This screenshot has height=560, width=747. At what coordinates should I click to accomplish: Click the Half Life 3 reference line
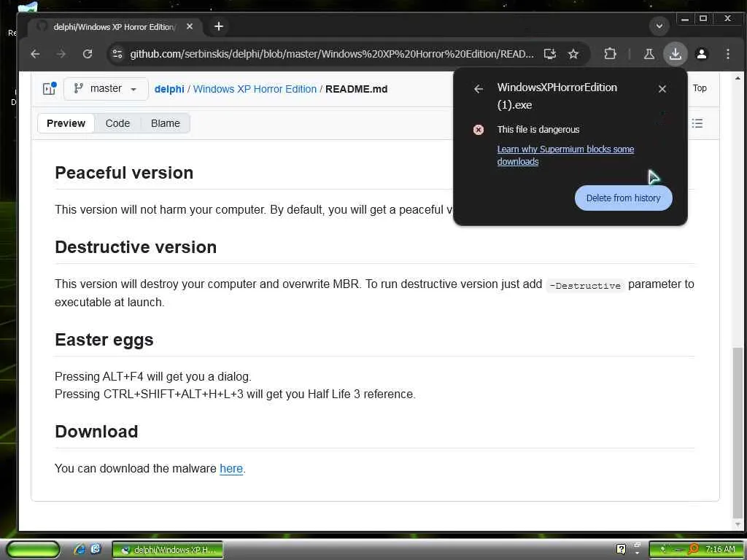pyautogui.click(x=235, y=394)
